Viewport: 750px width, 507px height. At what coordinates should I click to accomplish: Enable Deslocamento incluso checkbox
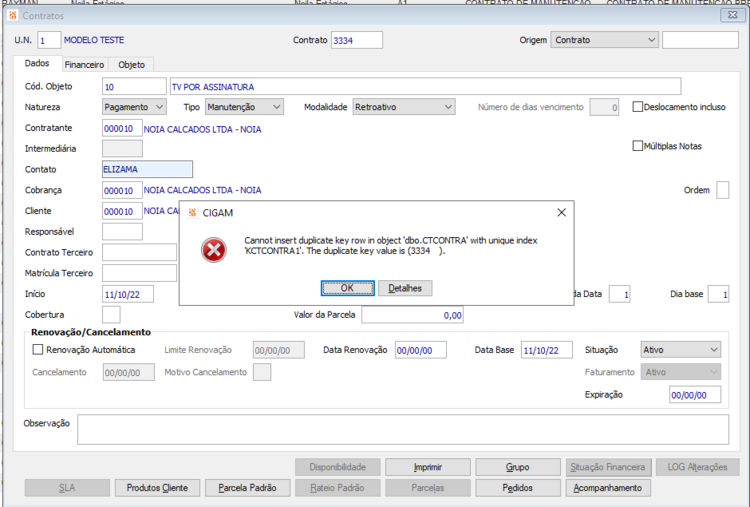(638, 107)
